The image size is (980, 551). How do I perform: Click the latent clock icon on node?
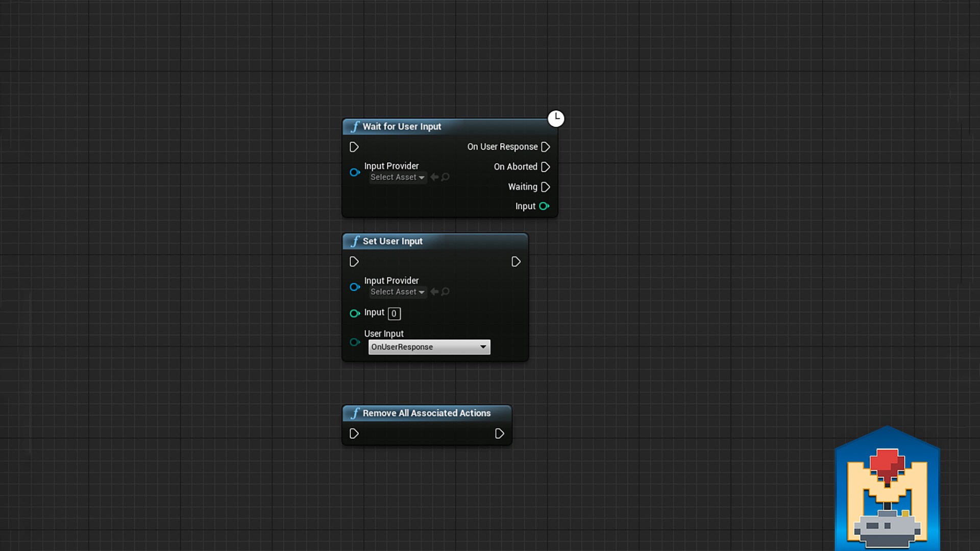(556, 118)
